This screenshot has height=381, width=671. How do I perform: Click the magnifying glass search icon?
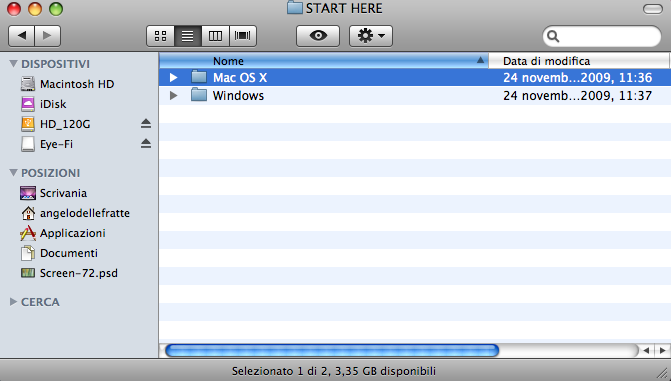553,36
